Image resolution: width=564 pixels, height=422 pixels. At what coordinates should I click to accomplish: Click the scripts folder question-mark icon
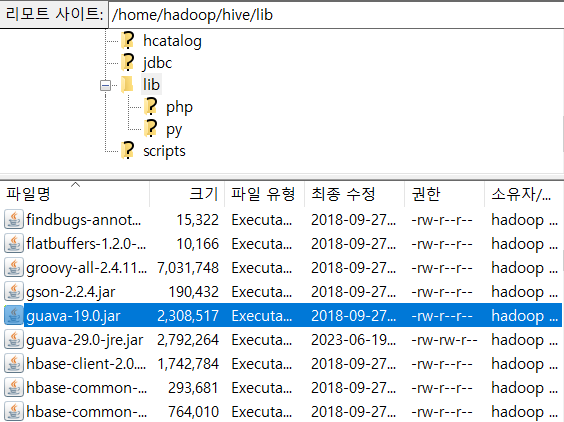point(128,150)
